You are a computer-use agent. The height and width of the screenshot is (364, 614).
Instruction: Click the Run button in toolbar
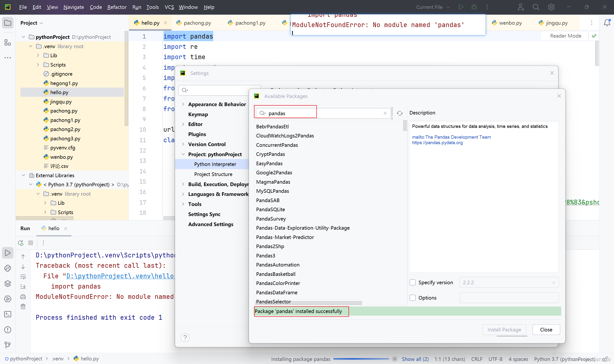click(x=461, y=7)
